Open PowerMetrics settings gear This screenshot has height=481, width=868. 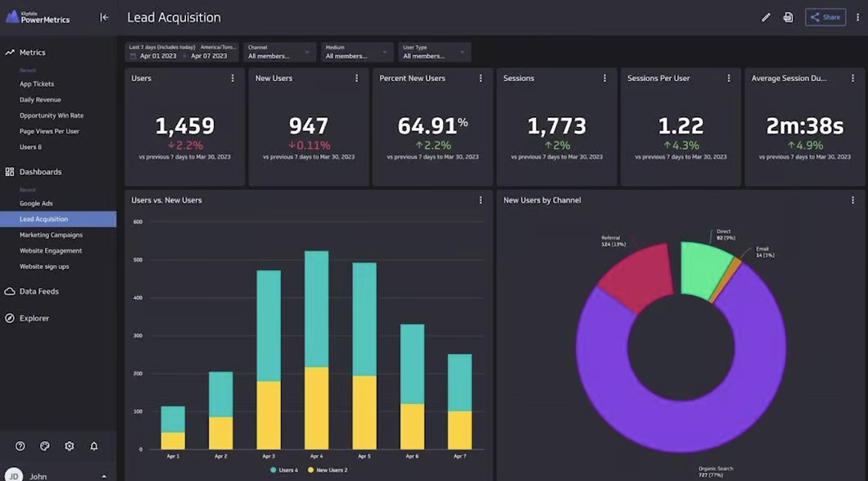[69, 446]
